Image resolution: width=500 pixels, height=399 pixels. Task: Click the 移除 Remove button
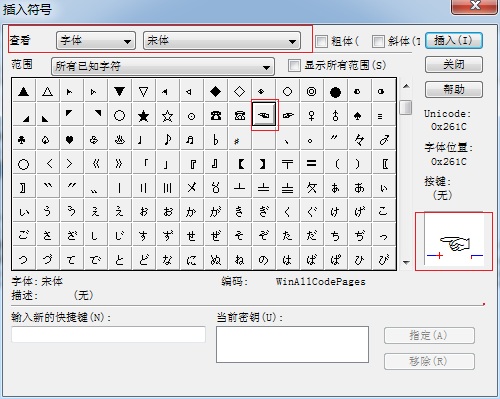[429, 361]
